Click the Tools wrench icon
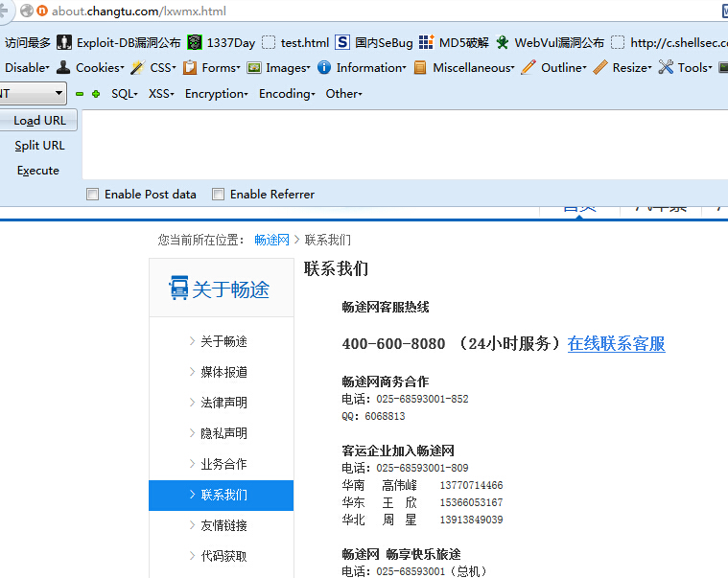Screen dimensions: 728x578 [x=666, y=67]
